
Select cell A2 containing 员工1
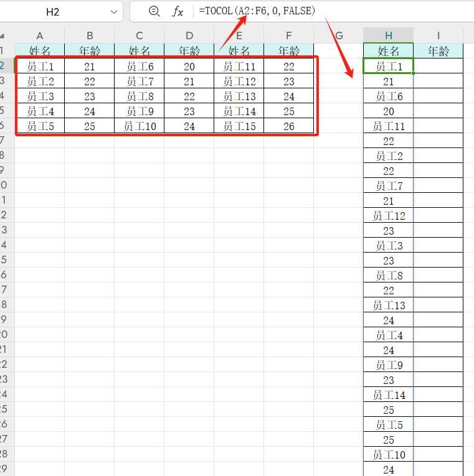[x=39, y=66]
